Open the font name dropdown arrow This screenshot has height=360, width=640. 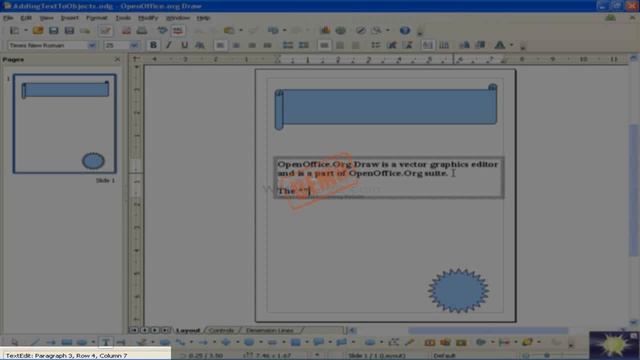92,45
